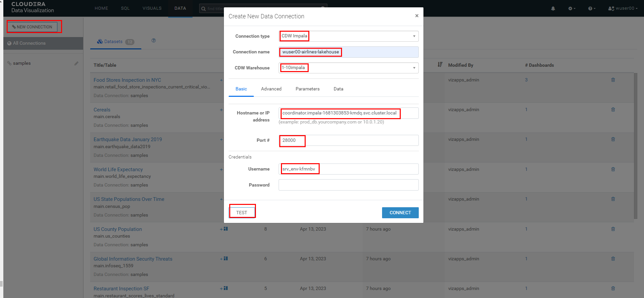Screen dimensions: 644x298
Task: Click the Password input field
Action: pyautogui.click(x=349, y=185)
